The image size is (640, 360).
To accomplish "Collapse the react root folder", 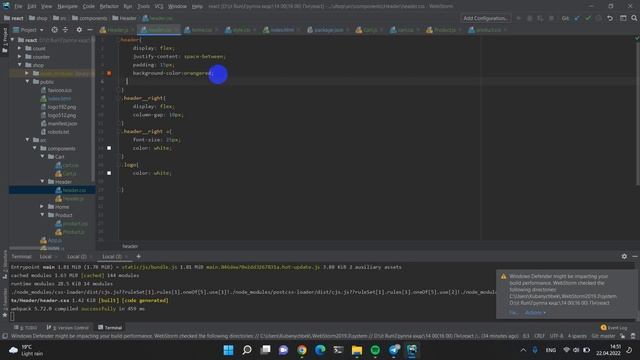I will tap(13, 40).
